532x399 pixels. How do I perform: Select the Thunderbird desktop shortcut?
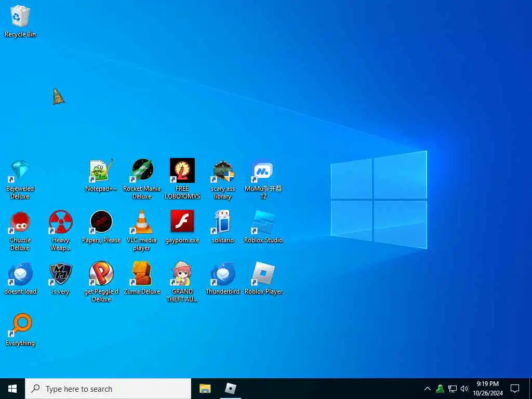pyautogui.click(x=223, y=278)
